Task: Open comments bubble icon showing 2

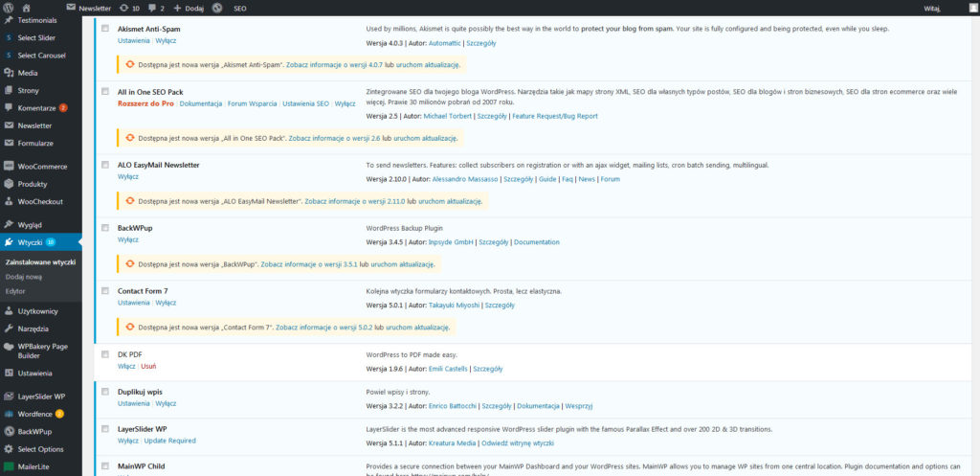Action: [152, 8]
